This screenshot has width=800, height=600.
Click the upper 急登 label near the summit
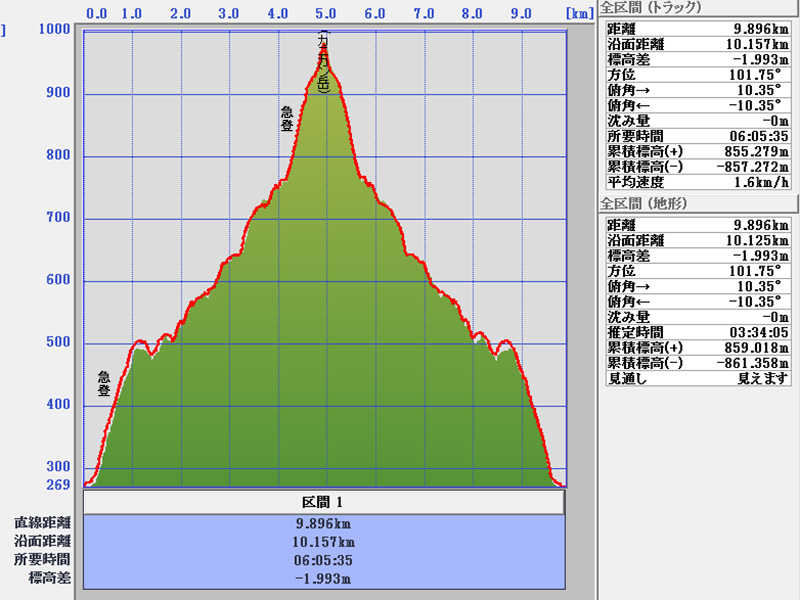pyautogui.click(x=287, y=119)
